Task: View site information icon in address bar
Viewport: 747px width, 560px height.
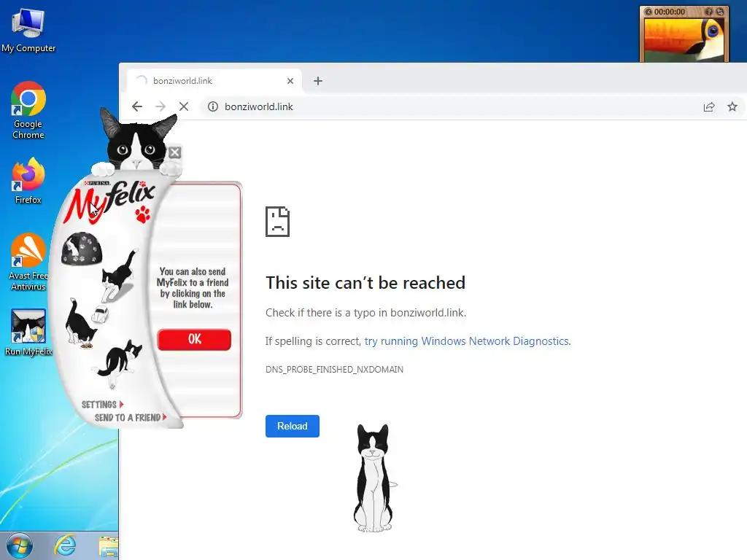Action: pos(213,106)
